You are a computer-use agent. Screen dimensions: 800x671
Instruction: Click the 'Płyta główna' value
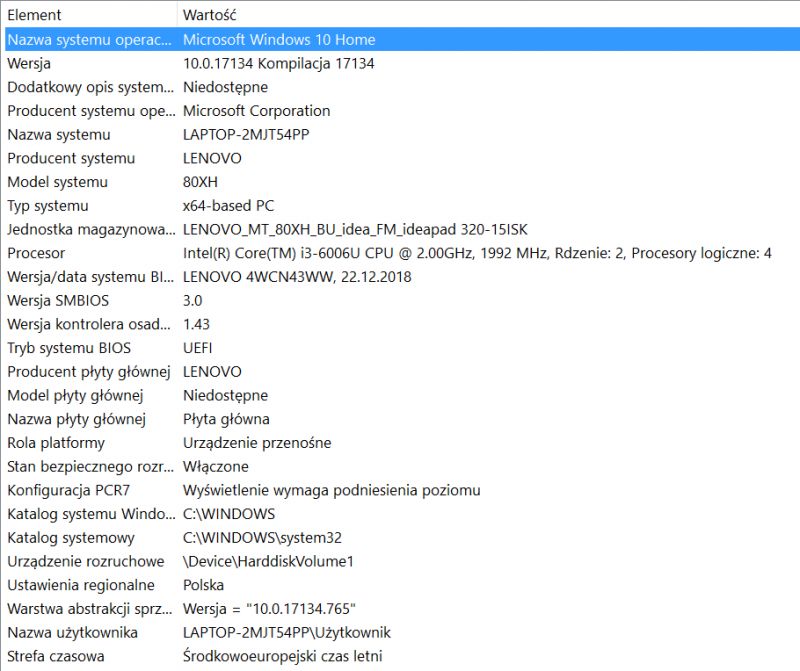pyautogui.click(x=227, y=419)
